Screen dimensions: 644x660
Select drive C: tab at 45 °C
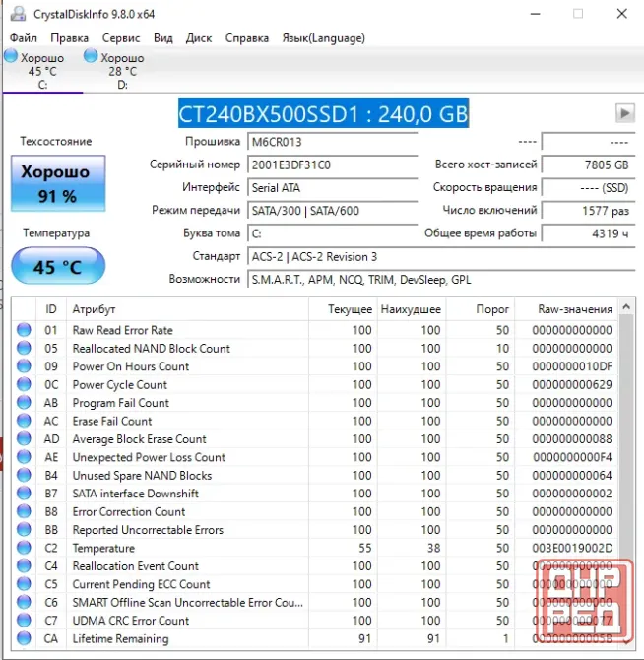[x=42, y=70]
